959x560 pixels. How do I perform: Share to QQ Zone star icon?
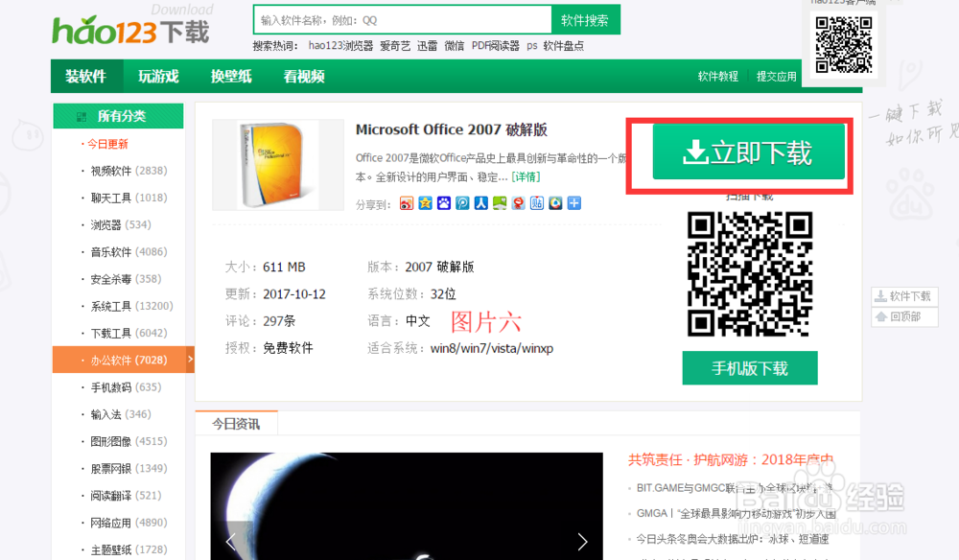(x=425, y=203)
